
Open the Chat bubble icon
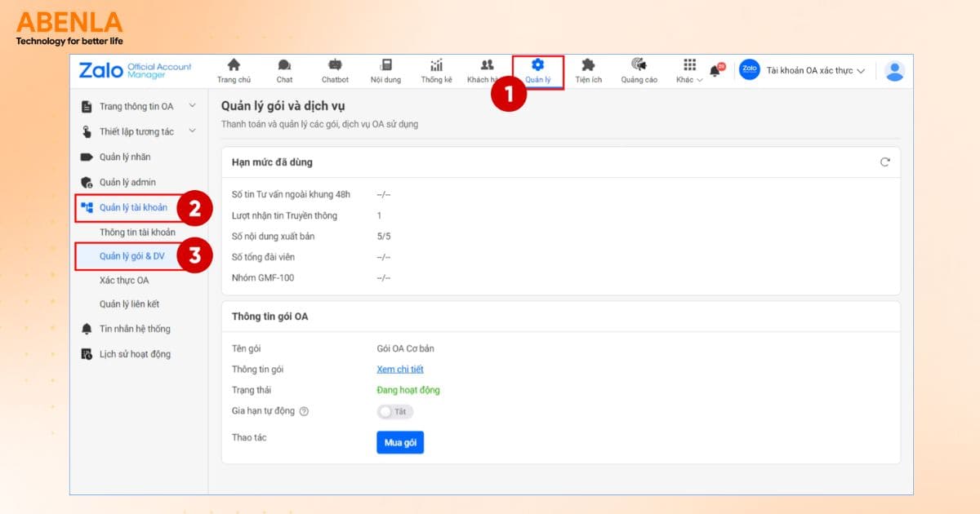tap(284, 65)
